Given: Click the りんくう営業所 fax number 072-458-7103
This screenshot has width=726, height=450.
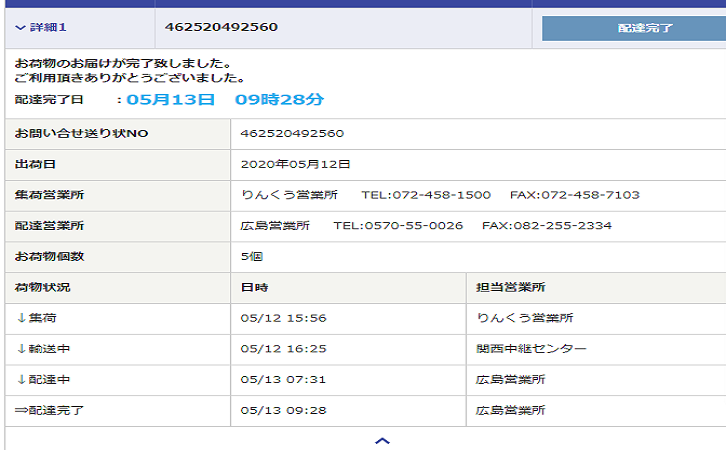Looking at the screenshot, I should (x=574, y=195).
